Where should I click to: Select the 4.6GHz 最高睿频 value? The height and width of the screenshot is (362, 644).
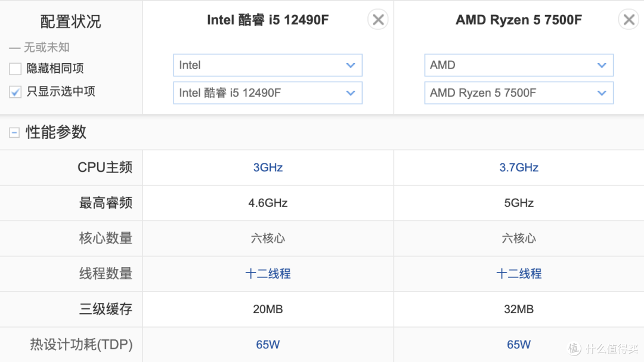click(x=268, y=203)
